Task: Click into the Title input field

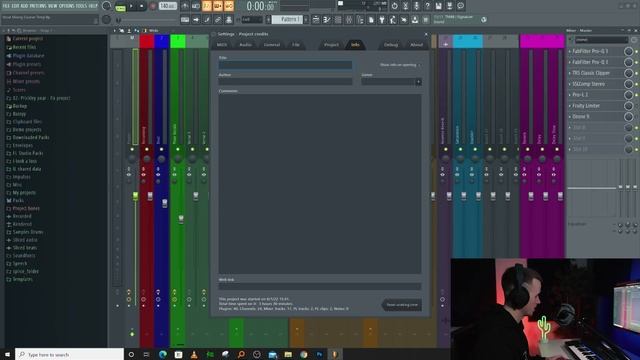Action: tap(285, 65)
